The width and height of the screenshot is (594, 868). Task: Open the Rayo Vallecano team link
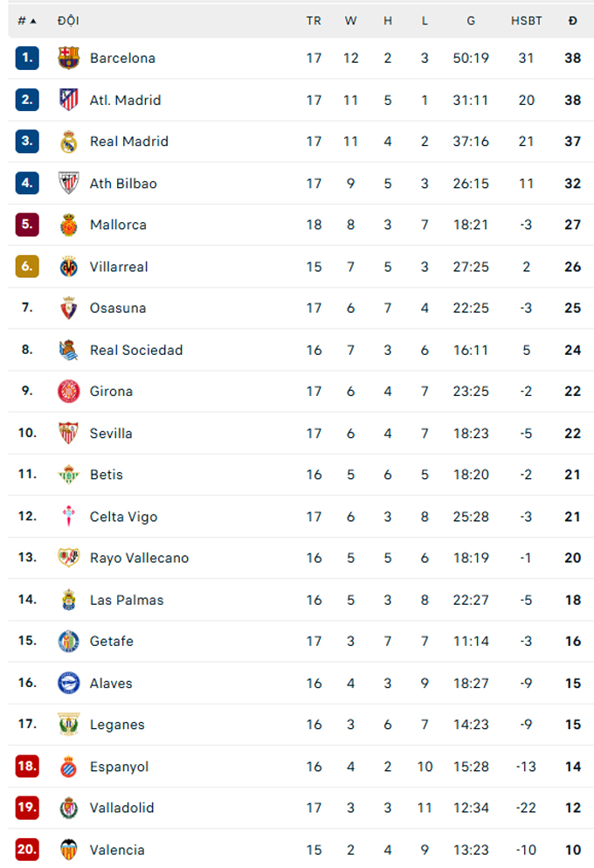(140, 558)
